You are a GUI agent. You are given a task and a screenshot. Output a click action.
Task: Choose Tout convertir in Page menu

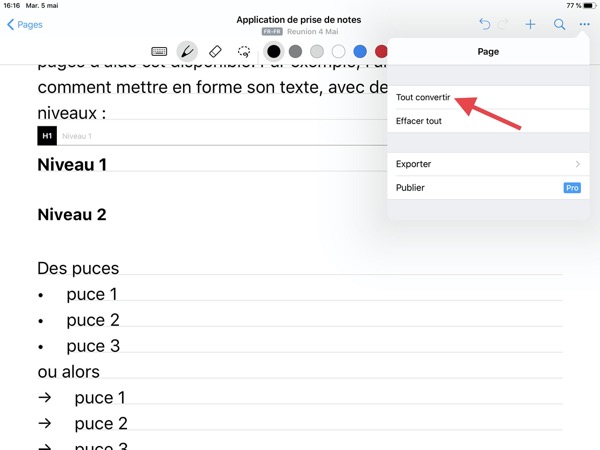[x=423, y=99]
